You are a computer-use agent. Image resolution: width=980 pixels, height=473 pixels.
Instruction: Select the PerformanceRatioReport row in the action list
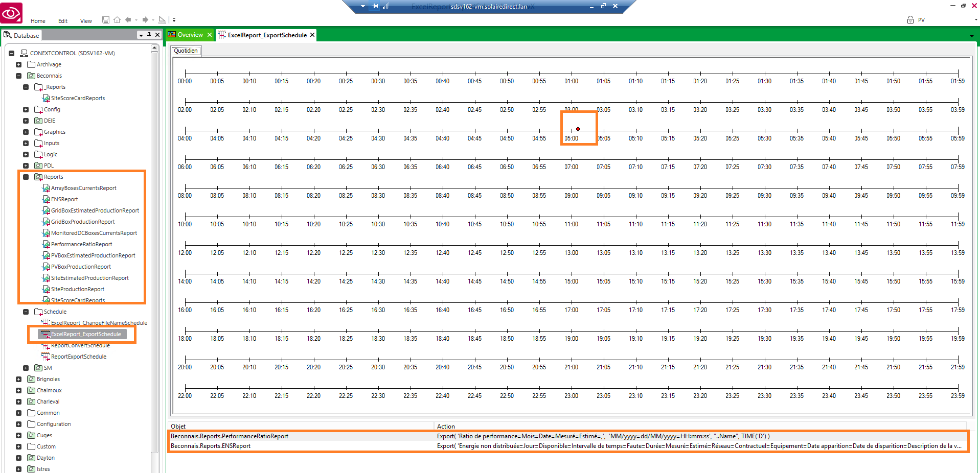(230, 436)
